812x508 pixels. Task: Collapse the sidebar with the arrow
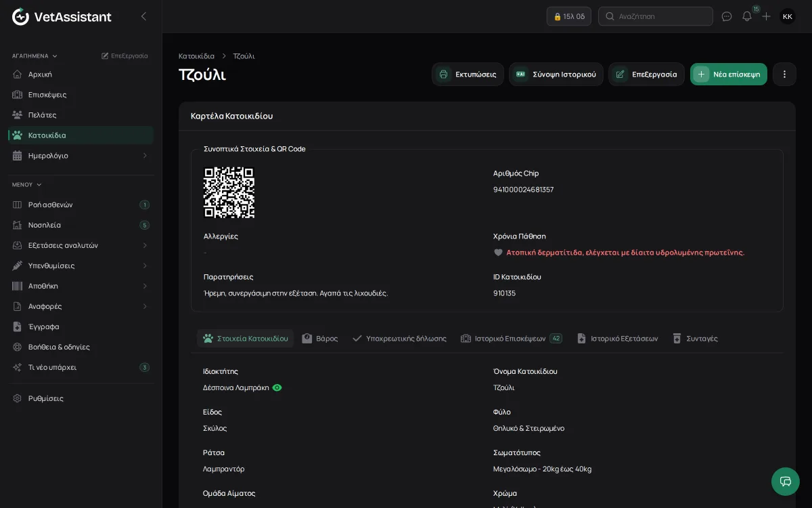tap(143, 16)
